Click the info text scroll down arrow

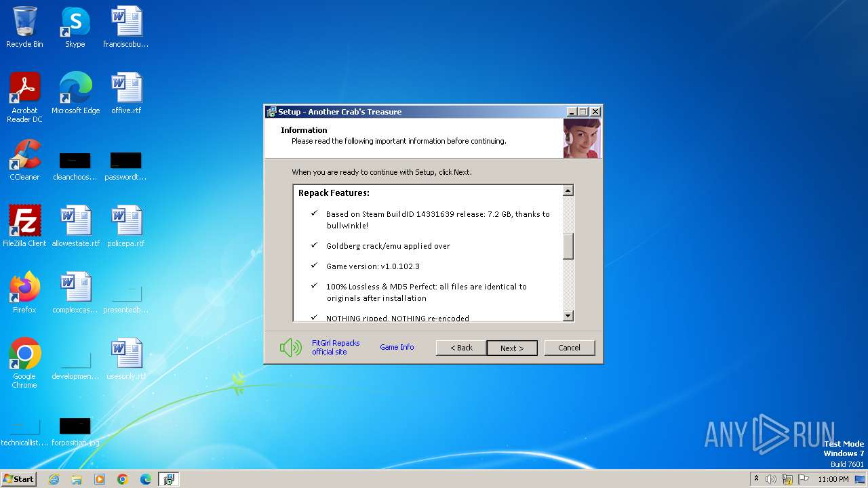point(568,316)
